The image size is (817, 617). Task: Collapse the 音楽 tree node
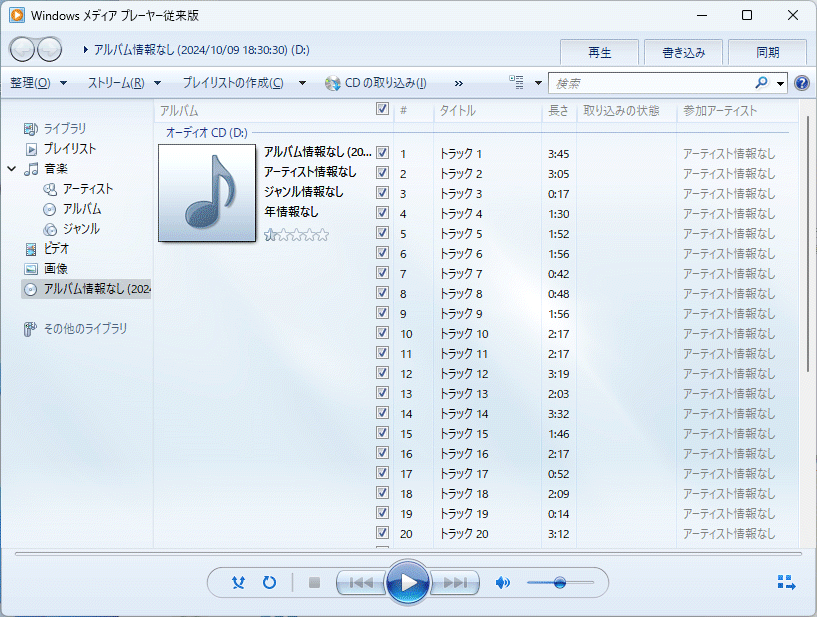(12, 168)
